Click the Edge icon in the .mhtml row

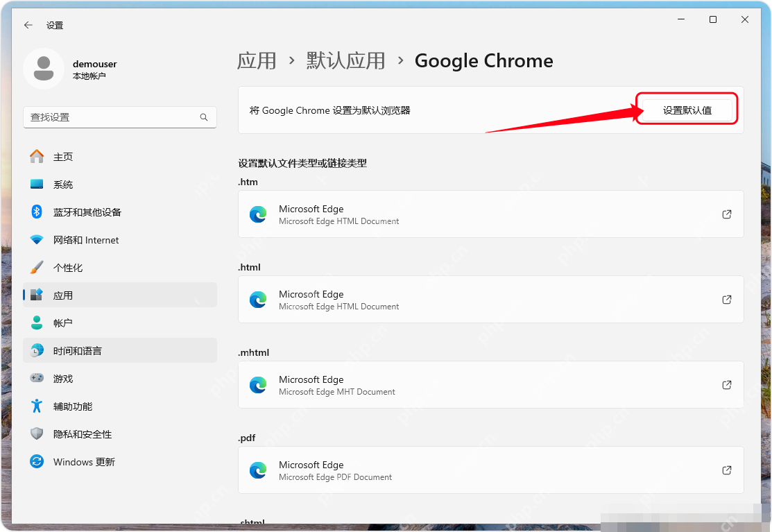coord(258,385)
